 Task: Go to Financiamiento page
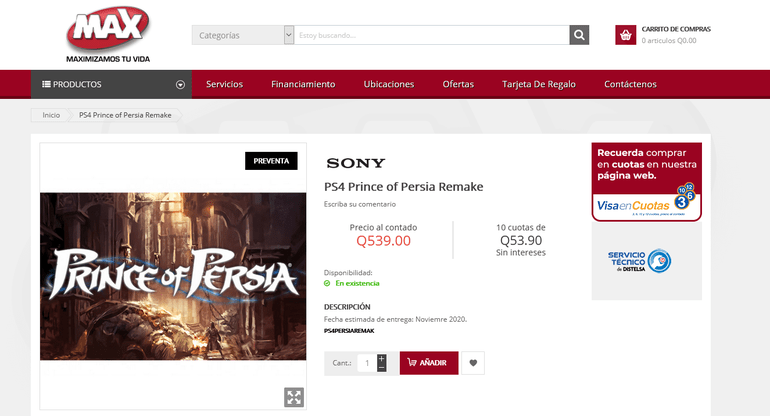[x=303, y=84]
